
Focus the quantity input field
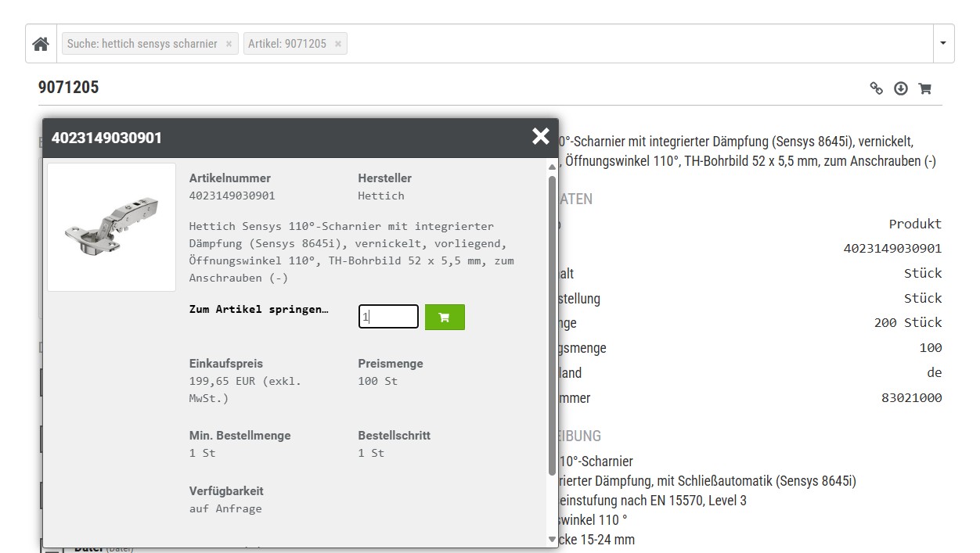tap(388, 317)
